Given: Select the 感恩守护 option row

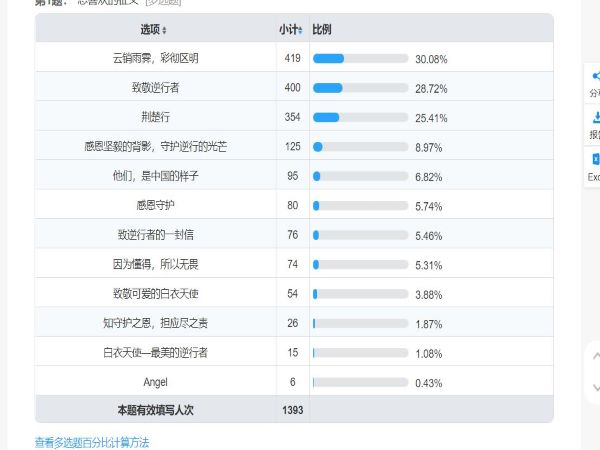Looking at the screenshot, I should tap(294, 204).
